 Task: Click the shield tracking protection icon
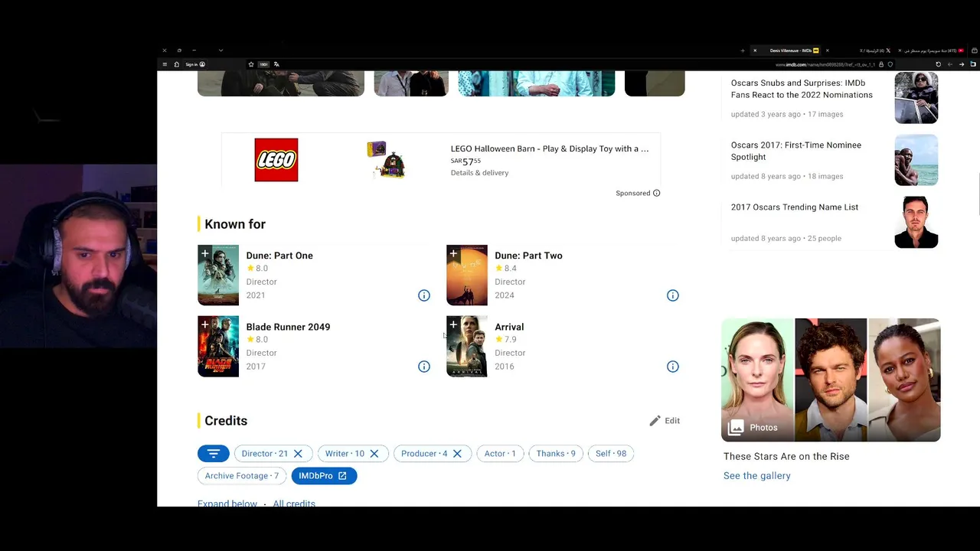point(890,64)
